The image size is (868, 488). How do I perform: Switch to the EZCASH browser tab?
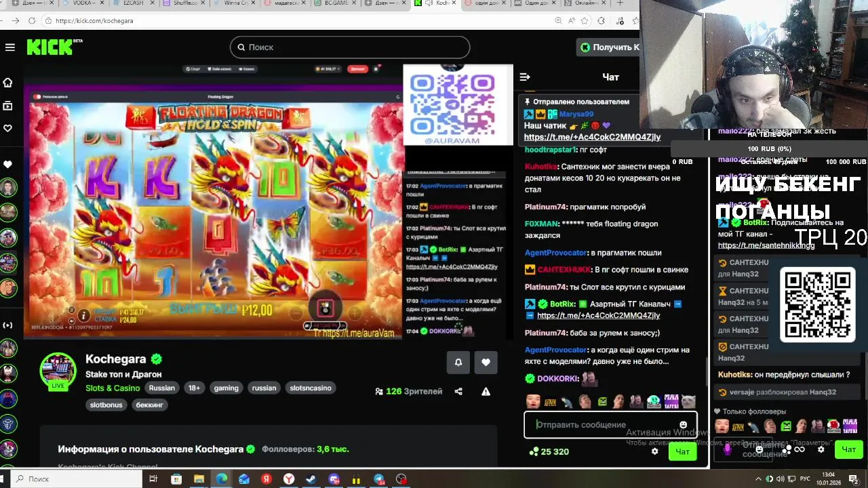134,3
